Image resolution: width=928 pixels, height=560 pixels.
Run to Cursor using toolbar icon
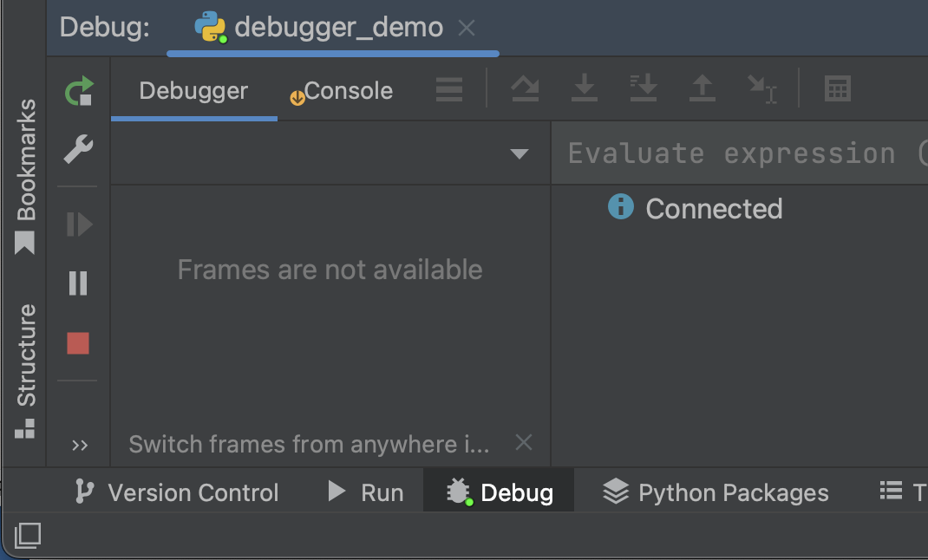click(761, 89)
